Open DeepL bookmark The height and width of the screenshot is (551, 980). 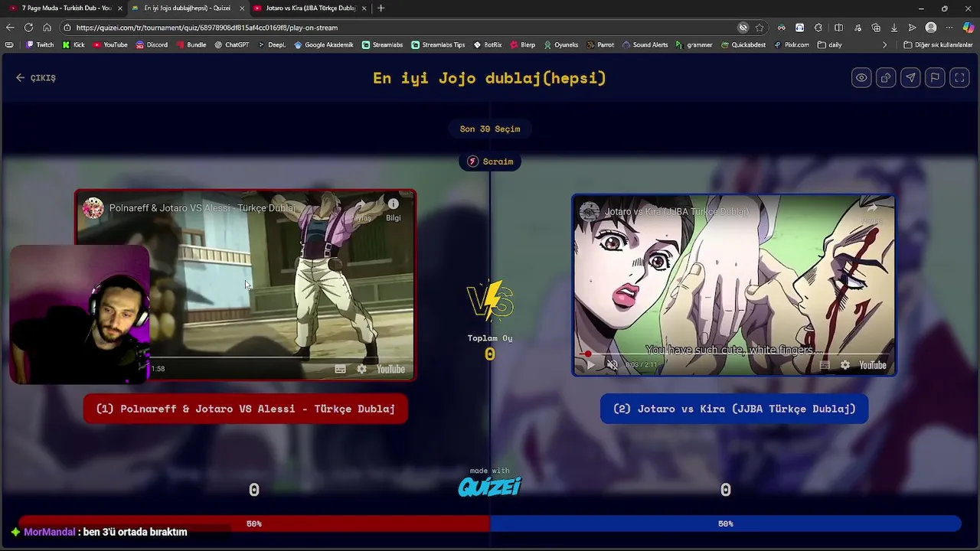tap(272, 44)
